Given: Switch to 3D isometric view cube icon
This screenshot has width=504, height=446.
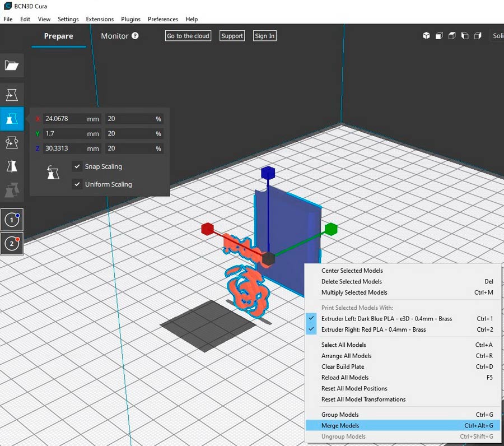Looking at the screenshot, I should tap(426, 36).
